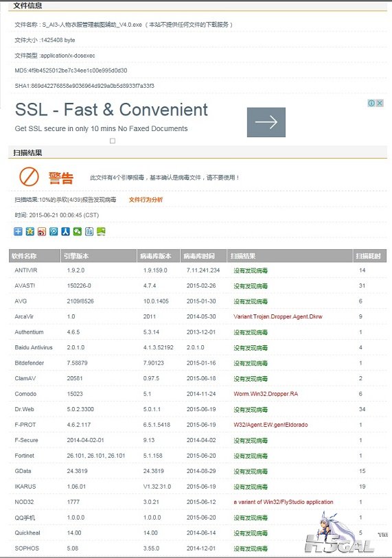This screenshot has width=392, height=558.
Task: Click IKARUS database version V1.32.31.0
Action: [157, 487]
